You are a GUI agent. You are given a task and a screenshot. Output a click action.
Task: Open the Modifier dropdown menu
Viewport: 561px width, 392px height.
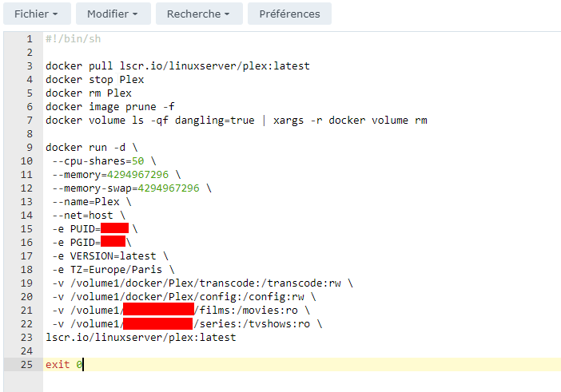(x=113, y=14)
